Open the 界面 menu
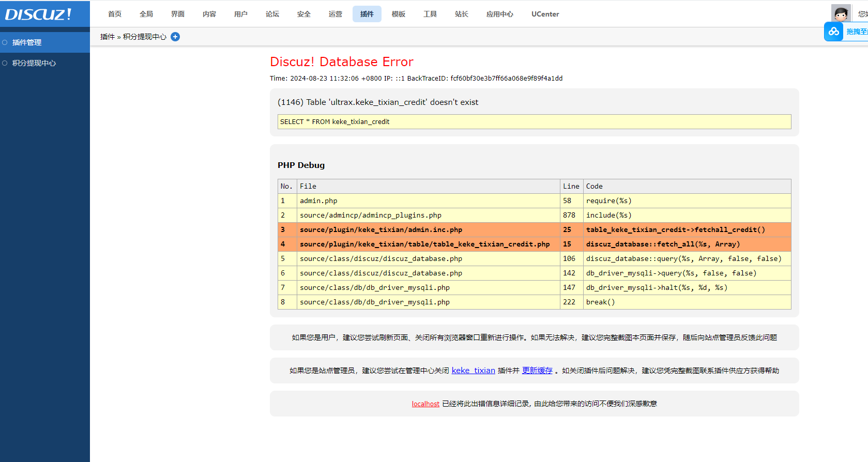 [x=178, y=14]
